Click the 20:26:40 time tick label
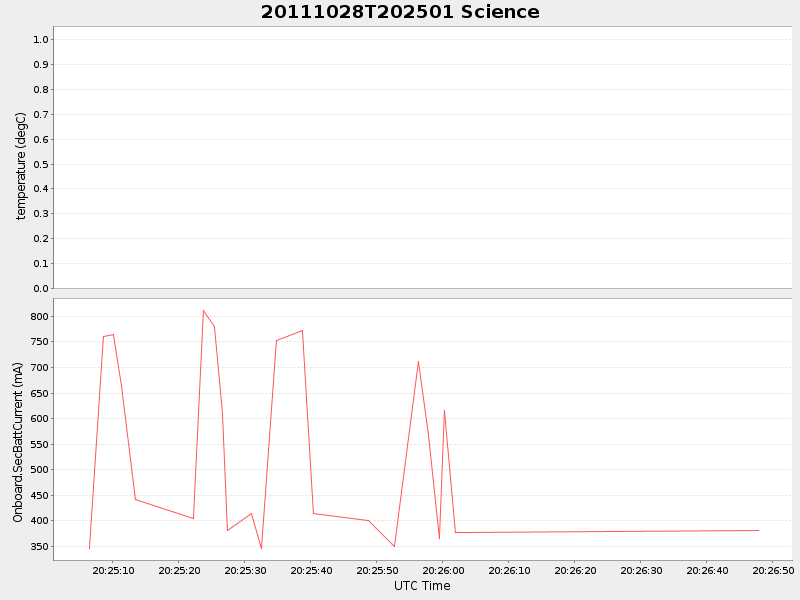Image resolution: width=800 pixels, height=600 pixels. point(707,570)
